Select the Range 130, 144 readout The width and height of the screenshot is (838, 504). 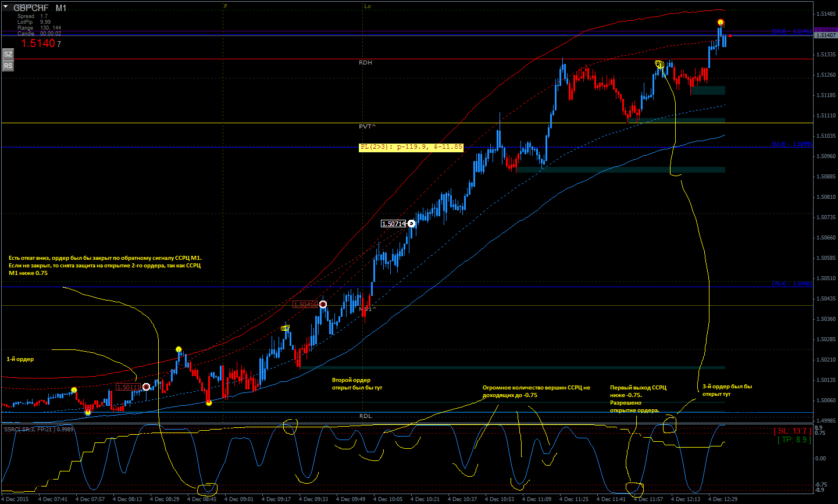click(x=39, y=28)
